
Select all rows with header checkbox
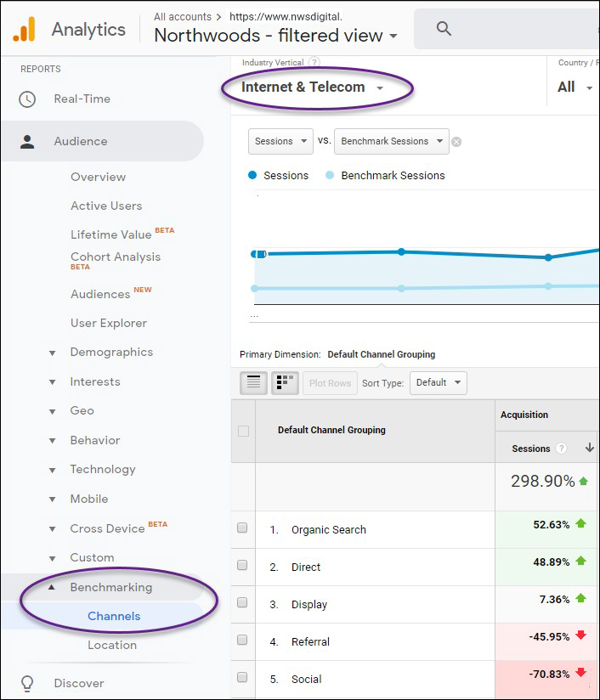click(244, 431)
